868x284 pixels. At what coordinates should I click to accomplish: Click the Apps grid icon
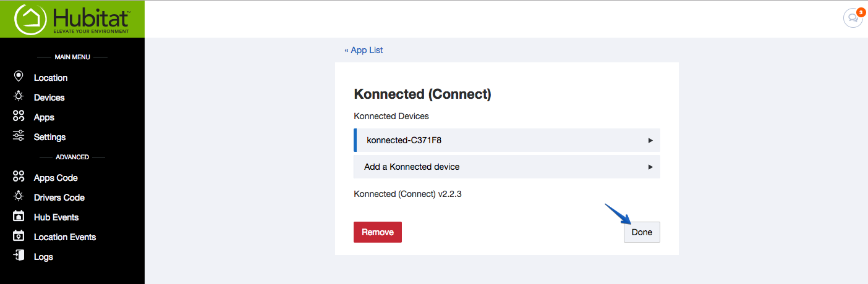pos(19,116)
